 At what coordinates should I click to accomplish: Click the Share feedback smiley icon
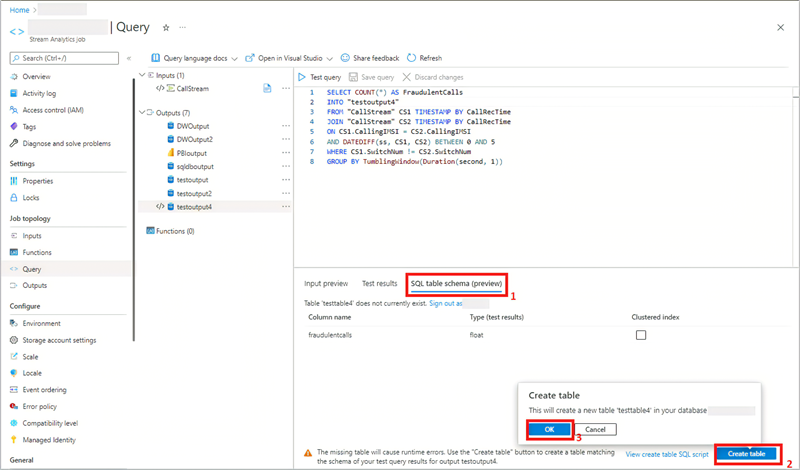tap(345, 58)
